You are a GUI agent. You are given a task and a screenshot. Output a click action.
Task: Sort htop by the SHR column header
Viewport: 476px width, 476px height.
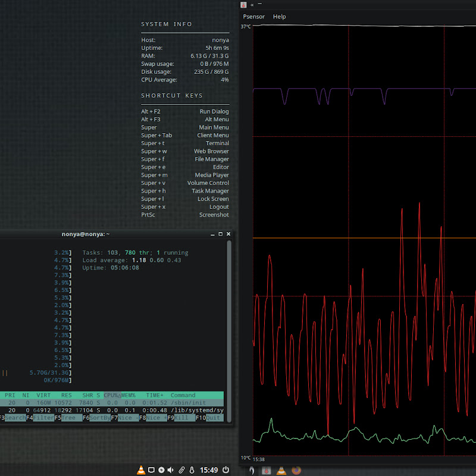(87, 395)
